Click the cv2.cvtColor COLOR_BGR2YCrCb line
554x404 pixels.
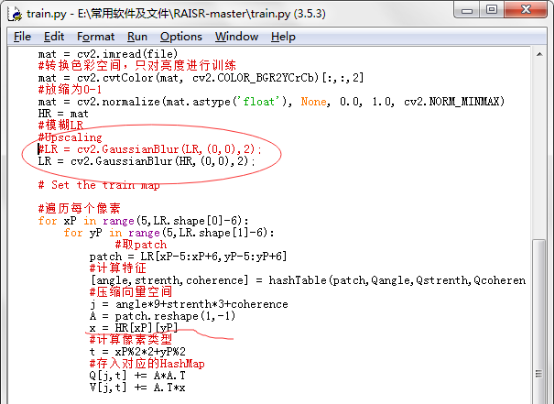201,78
